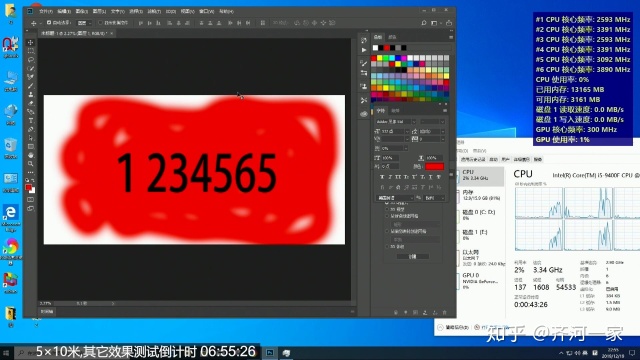Screen dimensions: 640x360
Task: Switch to Task Manager 详细信息 tab
Action: tap(521, 159)
